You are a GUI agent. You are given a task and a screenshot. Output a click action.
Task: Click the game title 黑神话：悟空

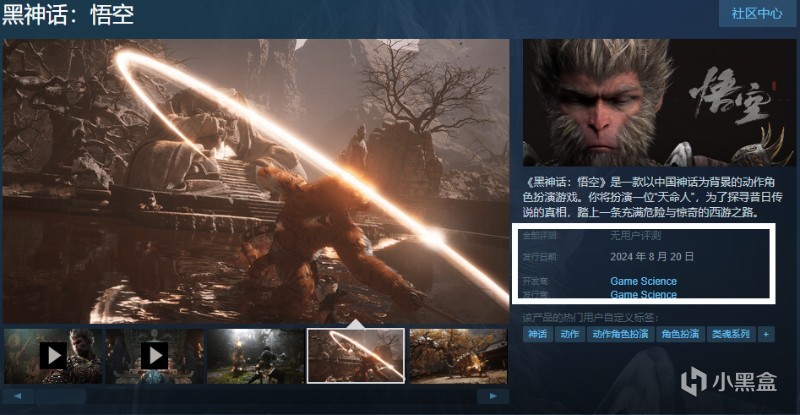tap(68, 15)
